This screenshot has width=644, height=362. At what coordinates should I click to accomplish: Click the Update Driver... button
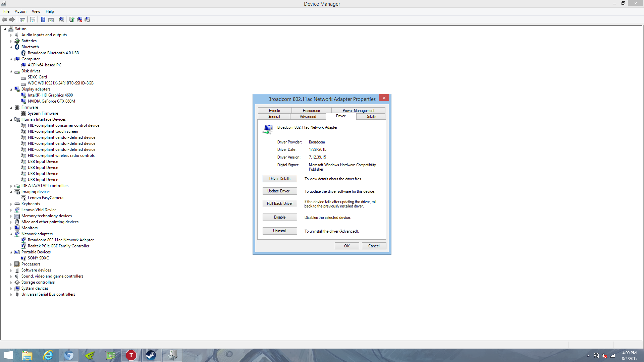pos(280,191)
